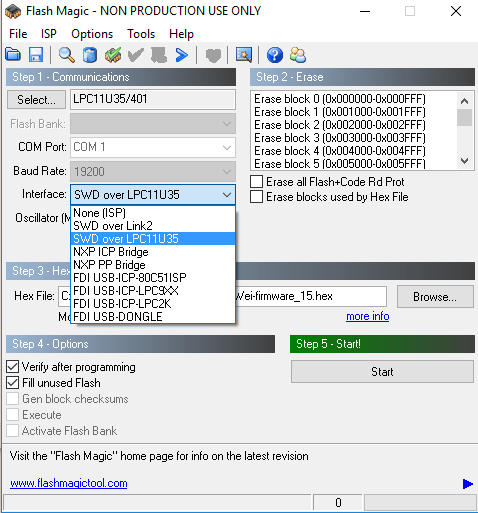This screenshot has height=513, width=478.
Task: Click the Select... device button
Action: tap(36, 100)
